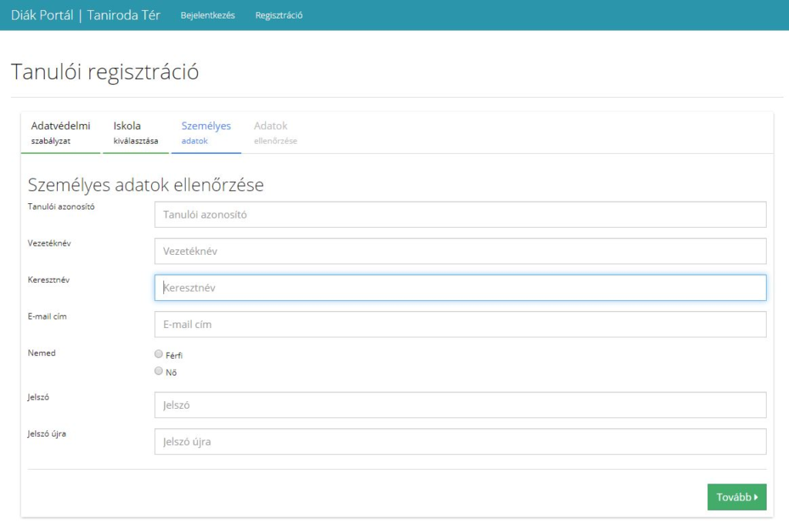This screenshot has height=532, width=789.
Task: Click the Jelszó password input box
Action: [460, 405]
